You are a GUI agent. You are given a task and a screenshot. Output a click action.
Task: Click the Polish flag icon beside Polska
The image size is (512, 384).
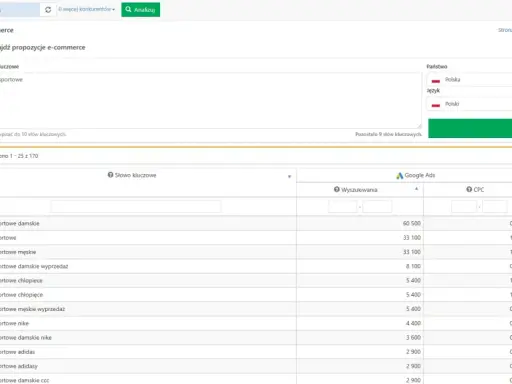(x=436, y=81)
